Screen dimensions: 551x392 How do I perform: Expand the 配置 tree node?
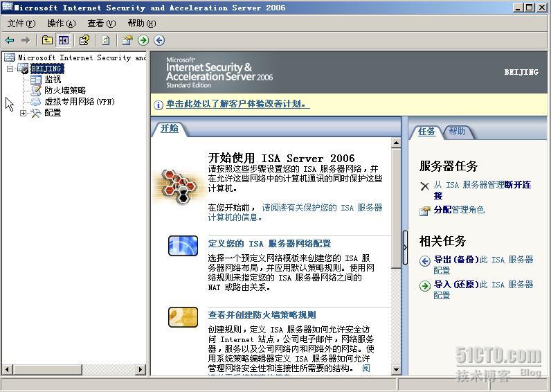(24, 113)
